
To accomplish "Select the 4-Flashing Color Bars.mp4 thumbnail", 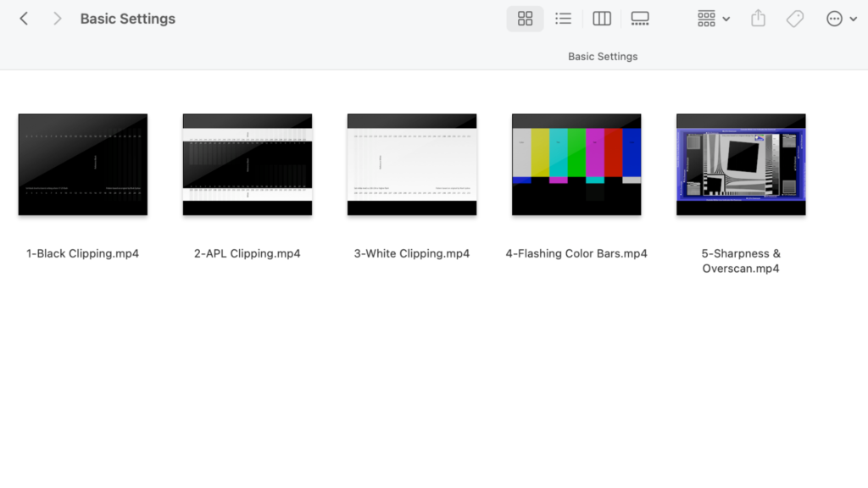I will click(x=576, y=164).
